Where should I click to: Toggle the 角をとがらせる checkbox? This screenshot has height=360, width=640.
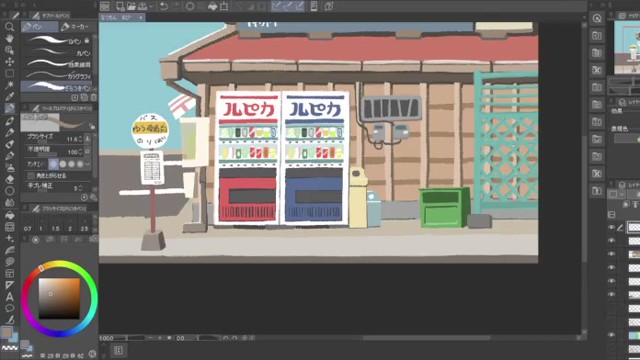(x=31, y=176)
